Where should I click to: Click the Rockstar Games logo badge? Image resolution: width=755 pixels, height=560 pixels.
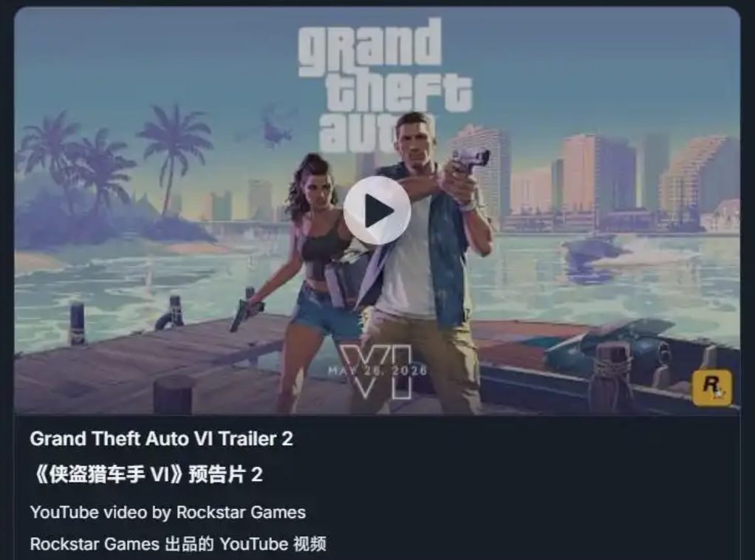(711, 387)
